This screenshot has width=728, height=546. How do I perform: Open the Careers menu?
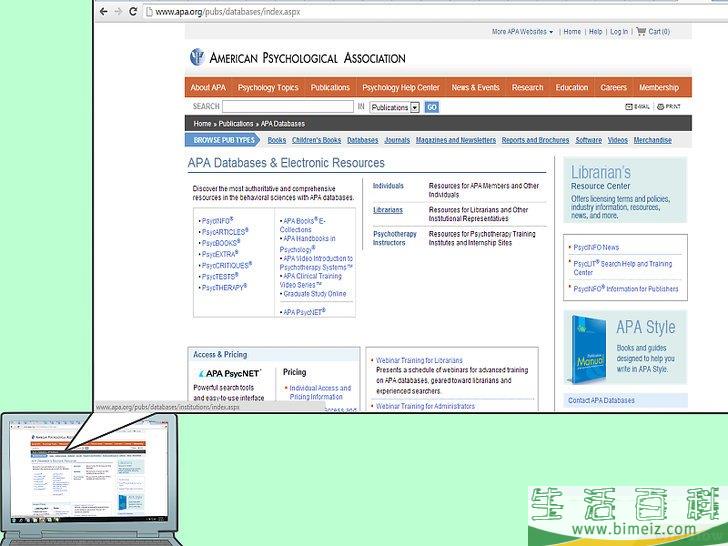pyautogui.click(x=613, y=87)
